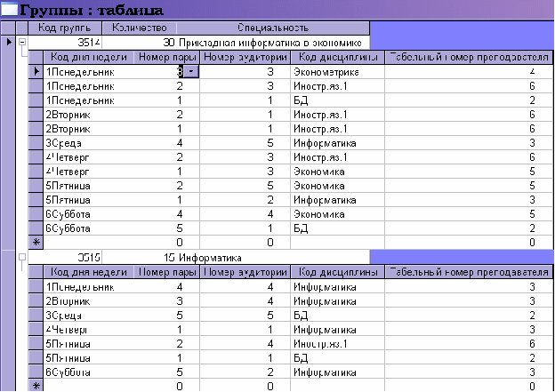Image resolution: width=555 pixels, height=392 pixels.
Task: Click Информатика cell in 6Суббота row of group 3515
Action: pyautogui.click(x=338, y=372)
